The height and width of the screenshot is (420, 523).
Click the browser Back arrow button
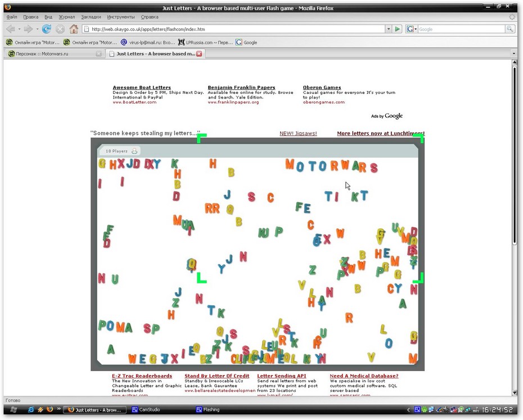pos(11,29)
